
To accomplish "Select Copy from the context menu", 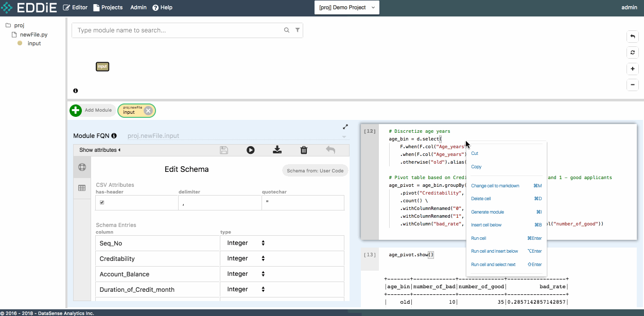I will (476, 166).
